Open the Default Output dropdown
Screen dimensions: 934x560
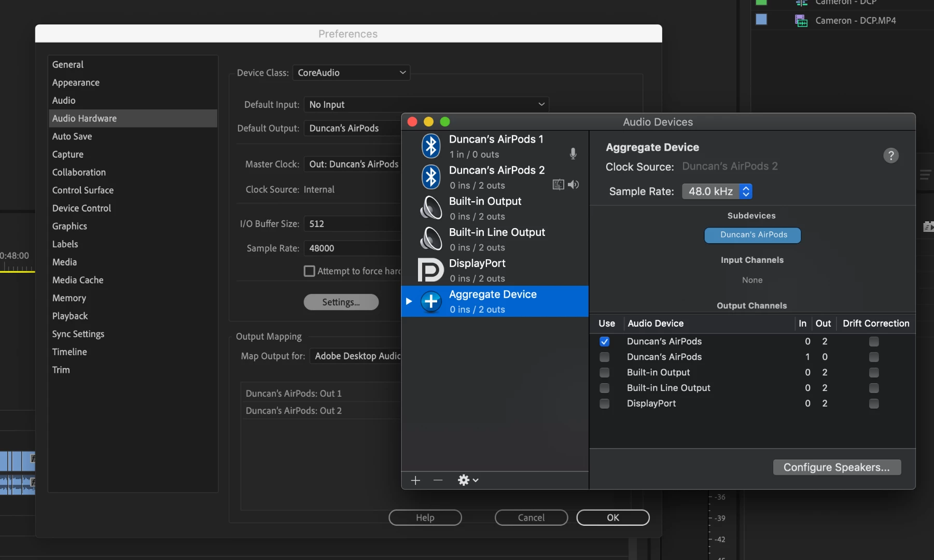pos(353,128)
